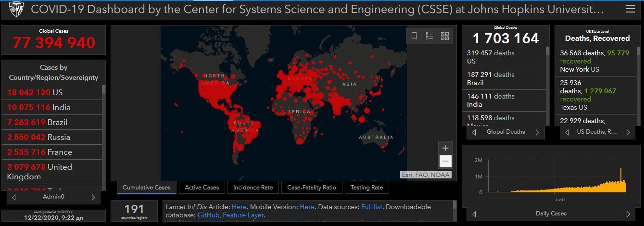Open the 'Full list' data sources link

click(372, 207)
